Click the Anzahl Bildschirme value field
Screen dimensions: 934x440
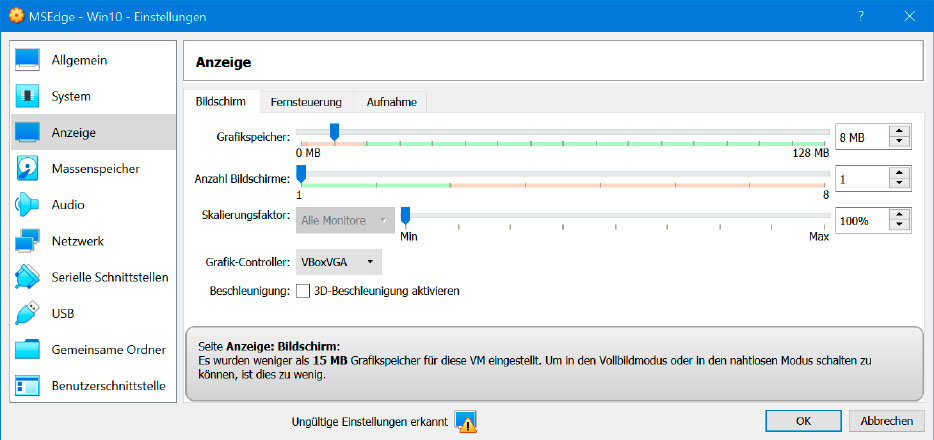[x=862, y=179]
